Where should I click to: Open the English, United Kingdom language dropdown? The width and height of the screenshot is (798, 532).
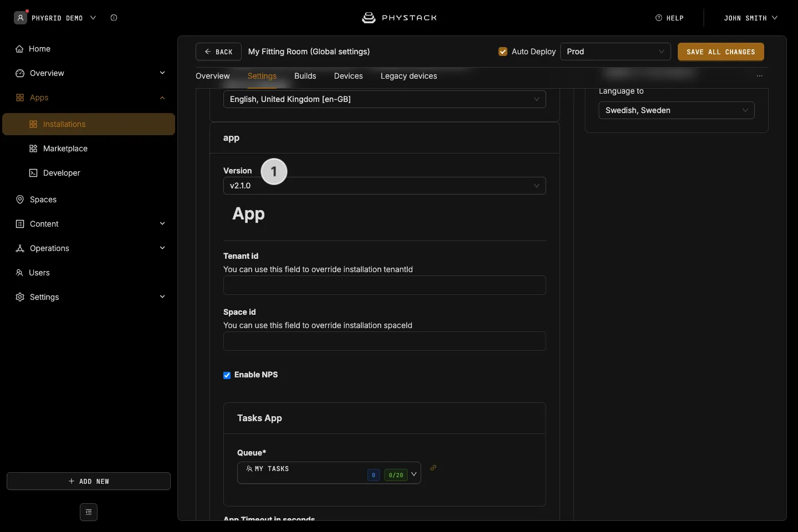coord(385,99)
